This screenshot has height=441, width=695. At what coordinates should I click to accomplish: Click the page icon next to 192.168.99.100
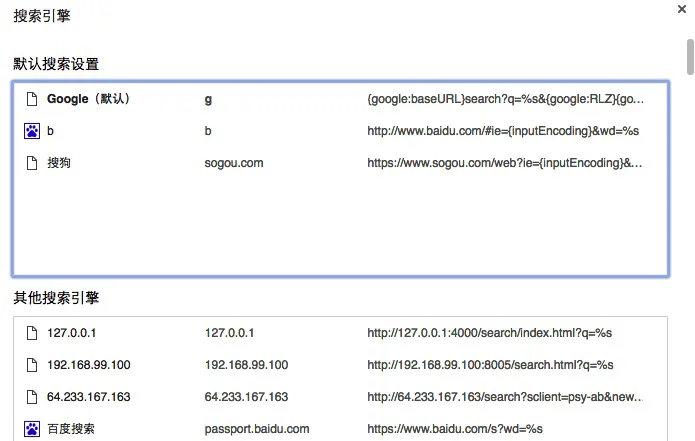[32, 365]
